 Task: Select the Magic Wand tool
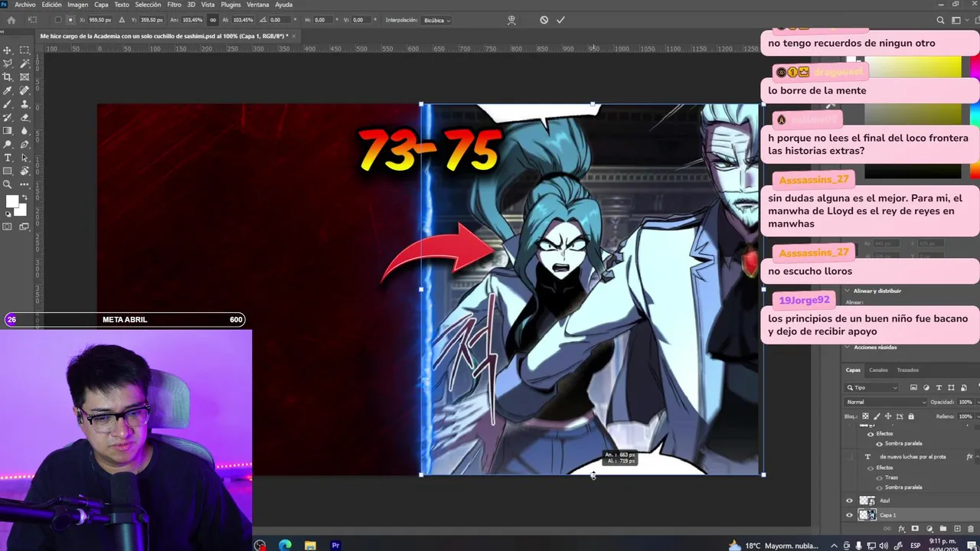[24, 64]
